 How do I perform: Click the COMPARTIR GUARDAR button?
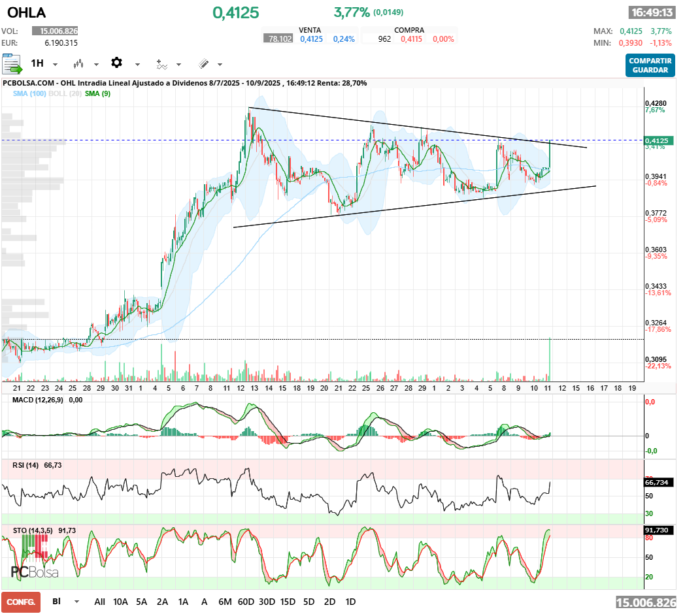[650, 65]
